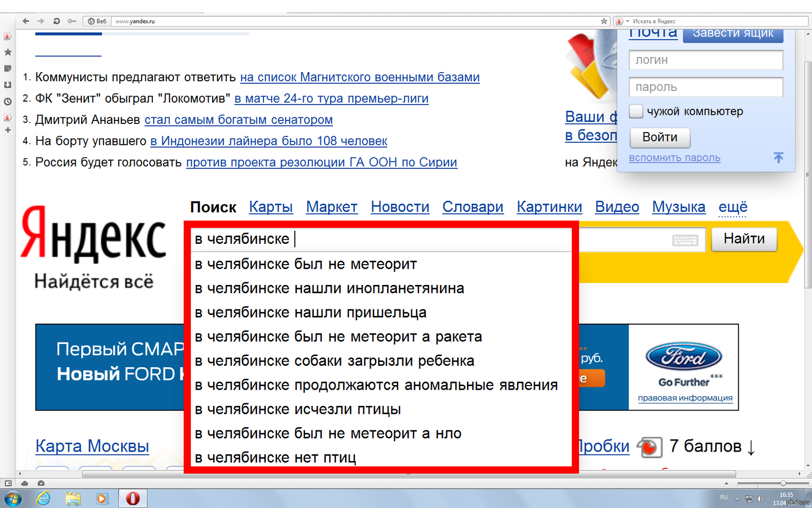
Task: Open the Видео tab
Action: [617, 207]
